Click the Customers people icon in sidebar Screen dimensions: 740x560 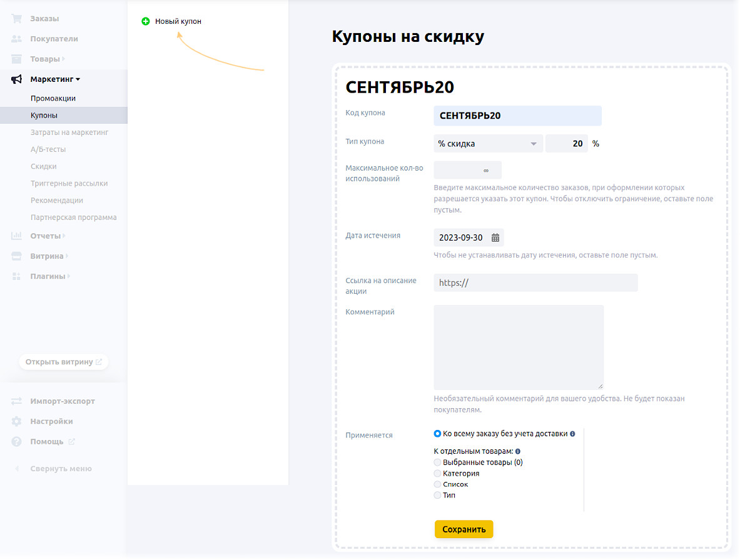coord(17,39)
